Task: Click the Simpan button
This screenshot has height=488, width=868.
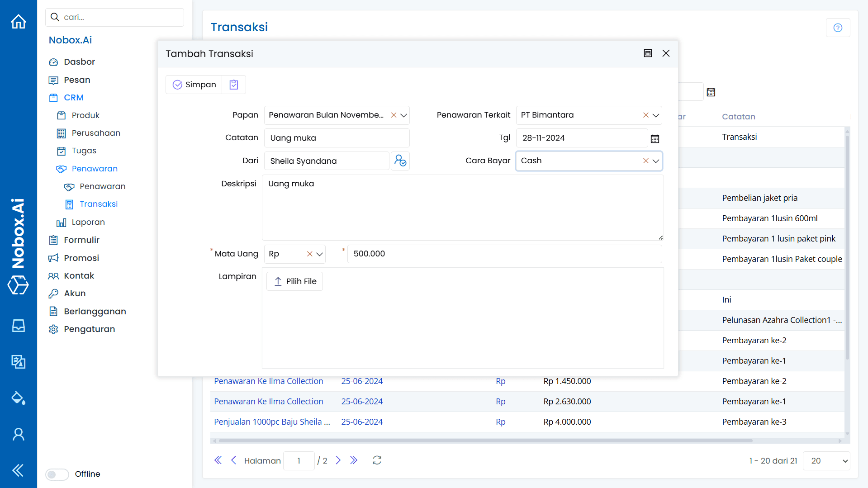Action: tap(194, 85)
